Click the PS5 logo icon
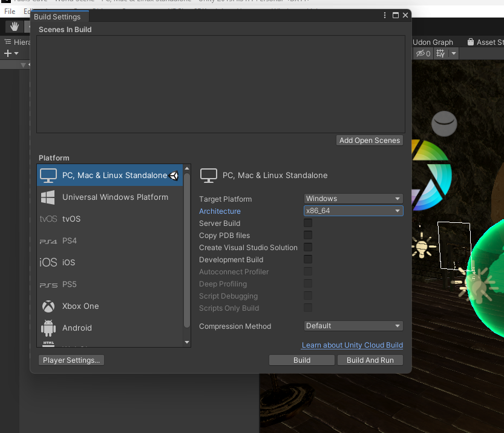This screenshot has height=433, width=504. pyautogui.click(x=48, y=285)
